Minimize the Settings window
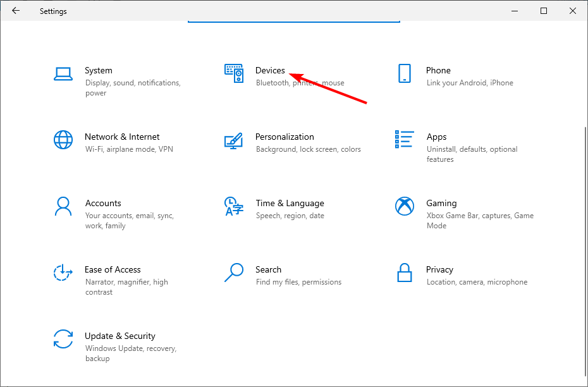588x387 pixels. (515, 11)
